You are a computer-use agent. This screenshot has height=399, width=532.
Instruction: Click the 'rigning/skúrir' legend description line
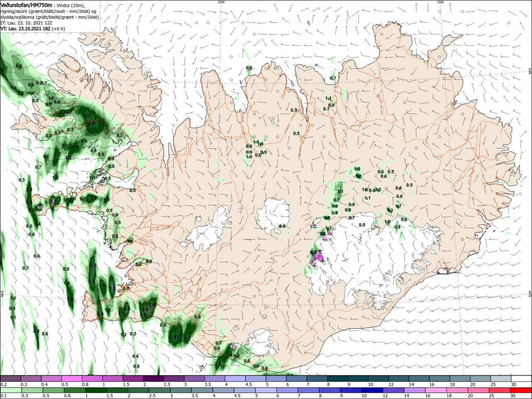(49, 11)
